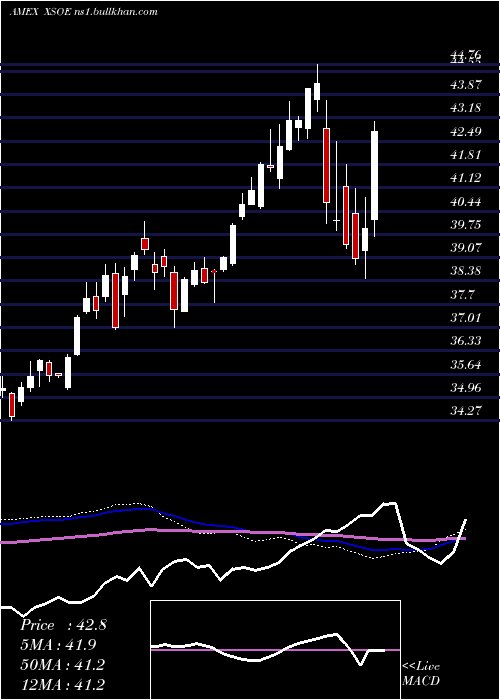The height and width of the screenshot is (700, 500).
Task: Click the 40.44 price axis label
Action: coord(466,201)
